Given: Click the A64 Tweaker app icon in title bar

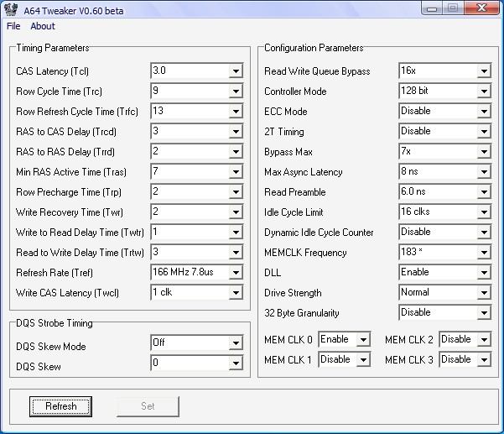Looking at the screenshot, I should pos(11,9).
